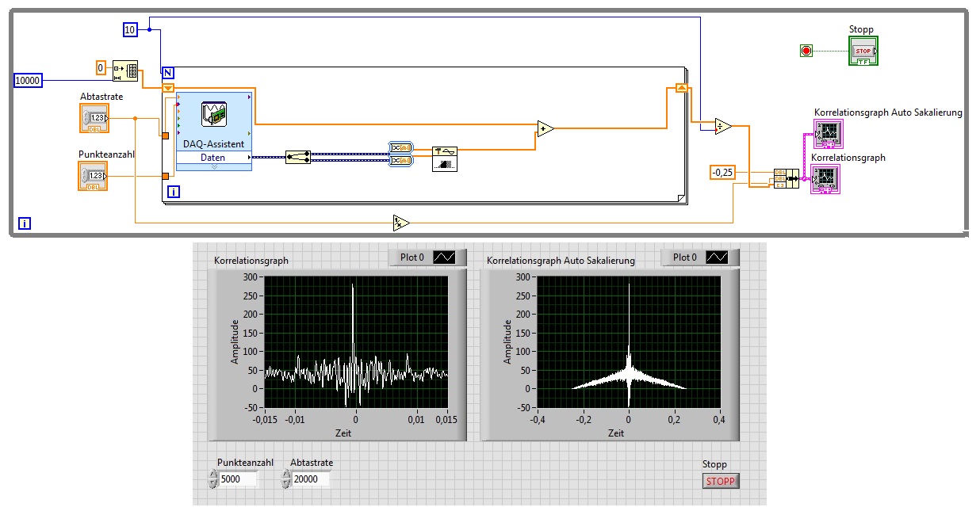
Task: Click Plot 0 legend label of Auto Sakalierung graph
Action: click(x=684, y=257)
